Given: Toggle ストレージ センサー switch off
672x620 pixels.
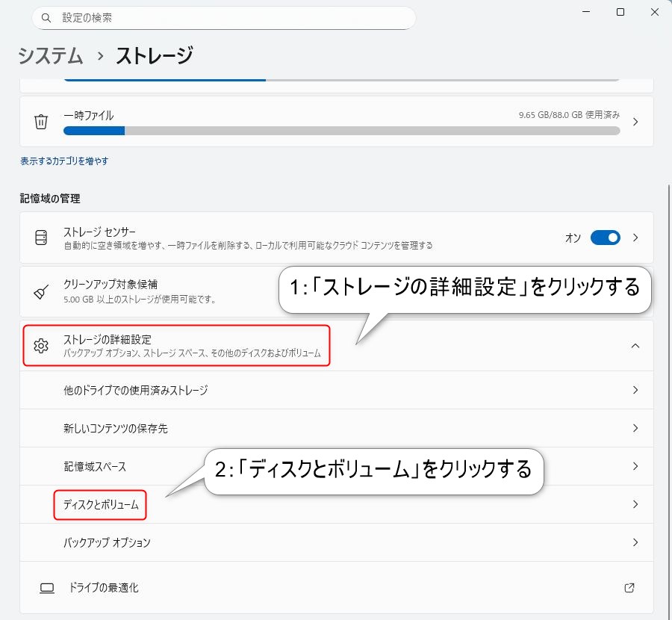Looking at the screenshot, I should pos(605,238).
